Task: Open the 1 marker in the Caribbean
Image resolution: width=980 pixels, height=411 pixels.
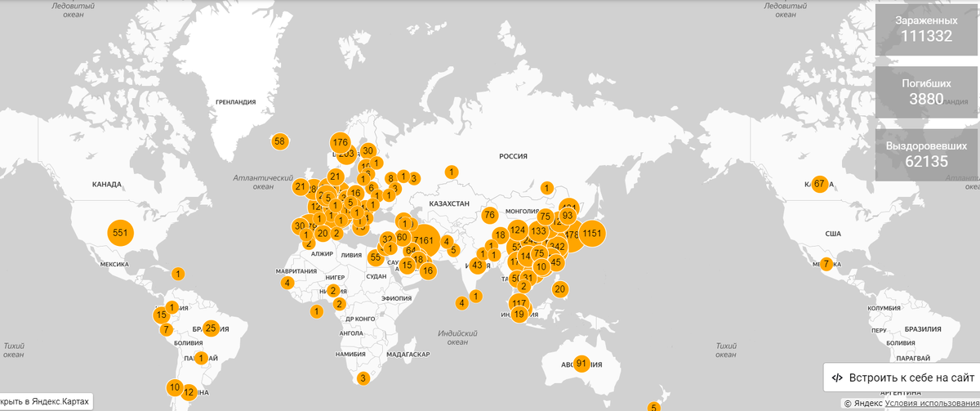Action: (178, 274)
